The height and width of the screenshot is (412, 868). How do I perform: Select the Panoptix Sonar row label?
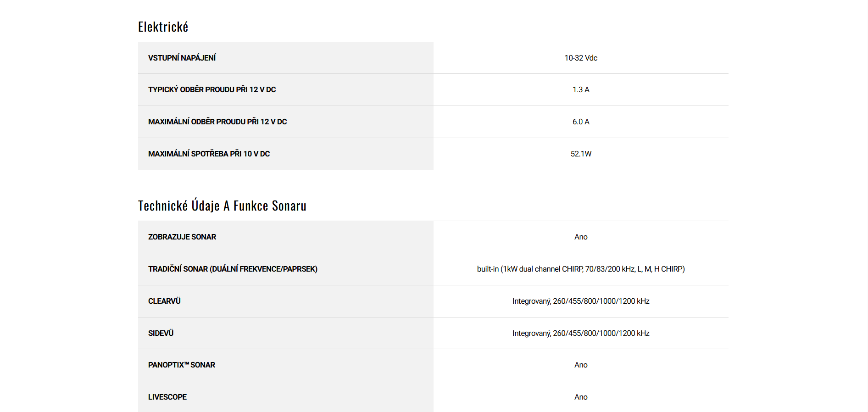(182, 365)
